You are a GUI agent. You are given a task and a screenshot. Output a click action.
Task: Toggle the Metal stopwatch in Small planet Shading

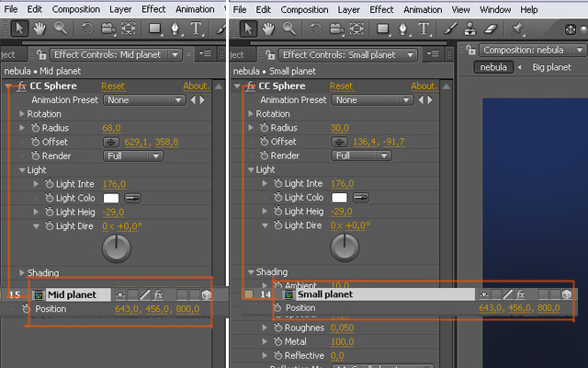point(277,341)
